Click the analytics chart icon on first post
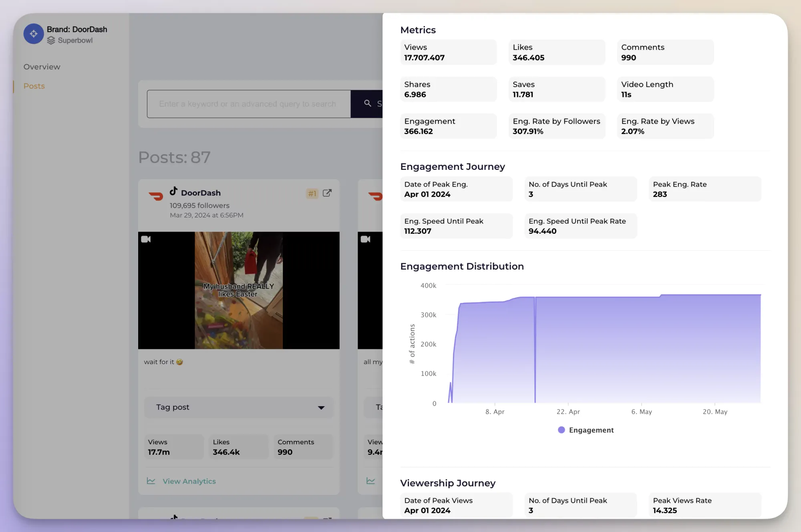This screenshot has width=801, height=532. pos(151,481)
